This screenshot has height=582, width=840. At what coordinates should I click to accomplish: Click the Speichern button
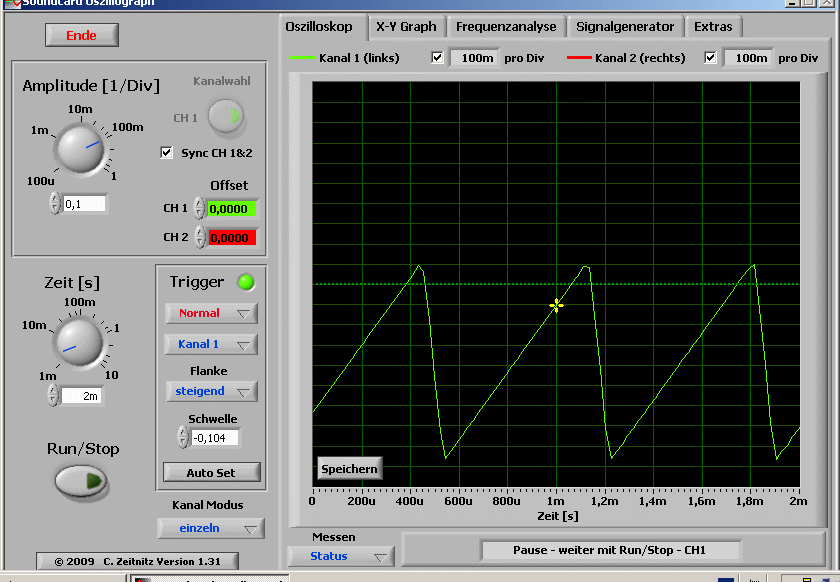tap(350, 469)
